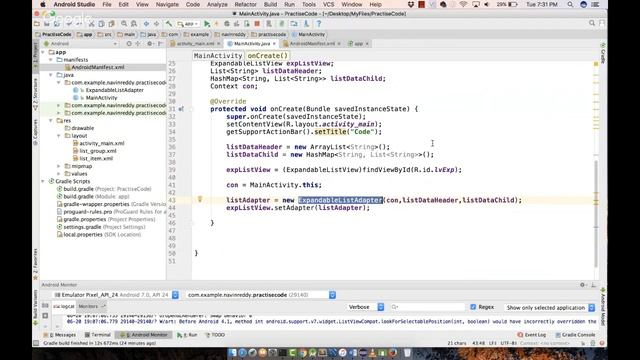Click the Make Project hammer icon
This screenshot has height=360, width=640.
point(169,24)
